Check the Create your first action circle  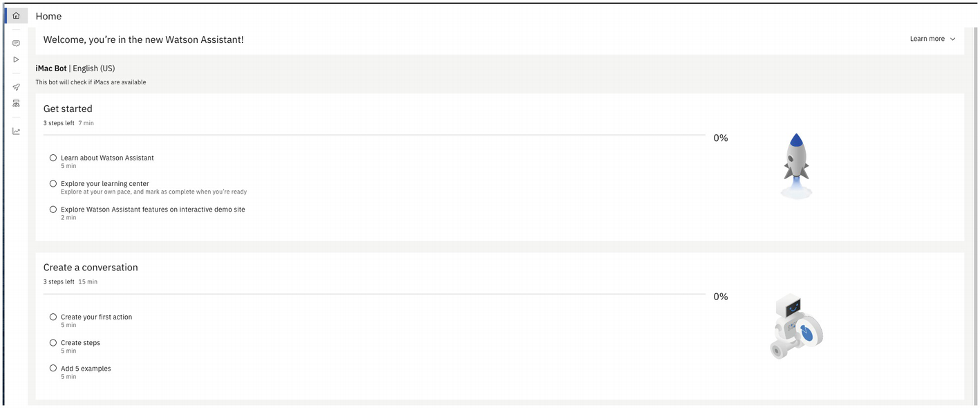pos(53,317)
